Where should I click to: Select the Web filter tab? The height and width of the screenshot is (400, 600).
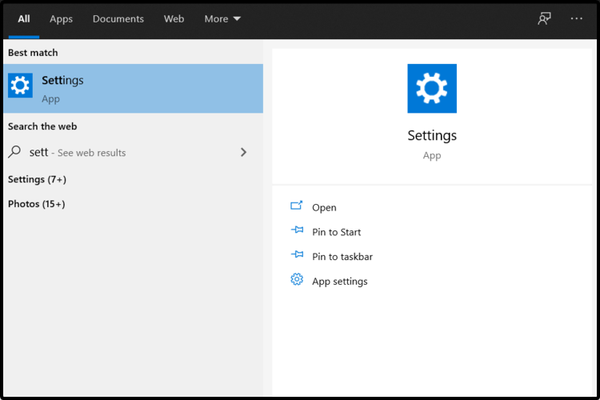tap(174, 19)
